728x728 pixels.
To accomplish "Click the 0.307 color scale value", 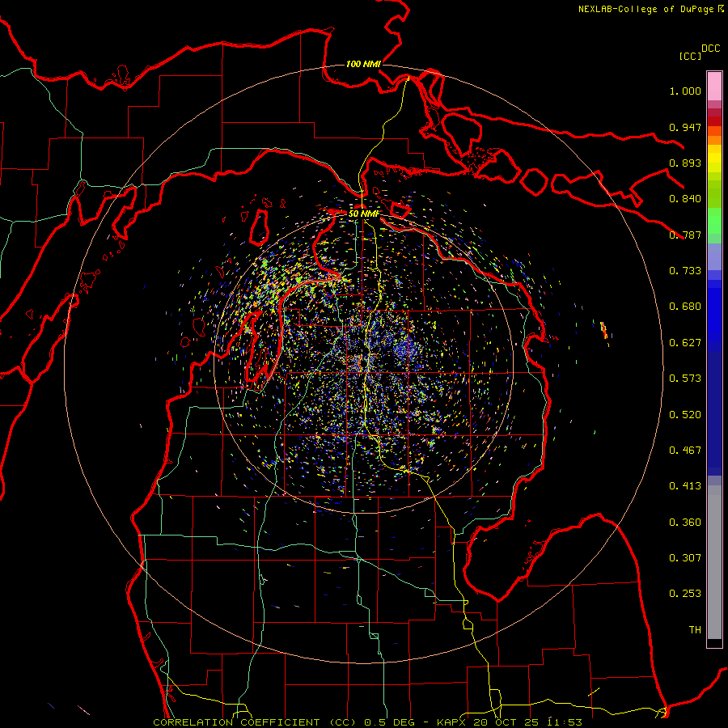I will click(x=685, y=558).
